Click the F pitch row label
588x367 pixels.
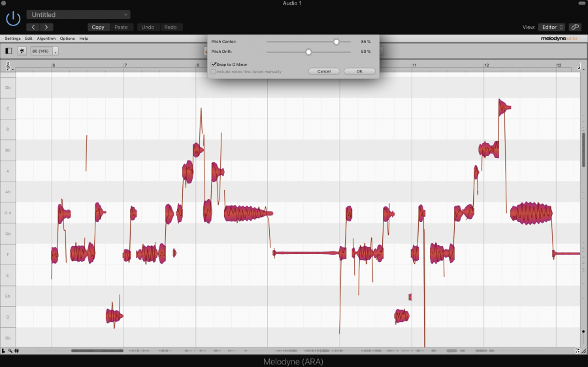[x=8, y=254]
